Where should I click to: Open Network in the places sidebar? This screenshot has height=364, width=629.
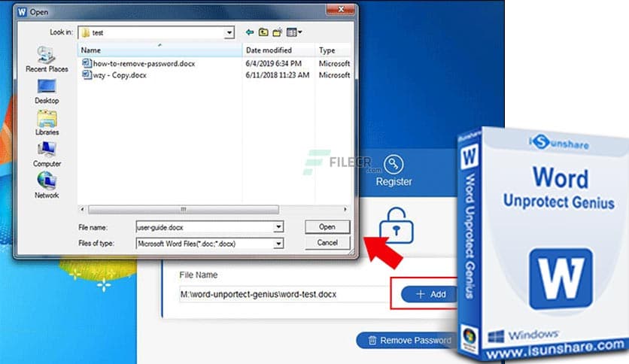(47, 185)
